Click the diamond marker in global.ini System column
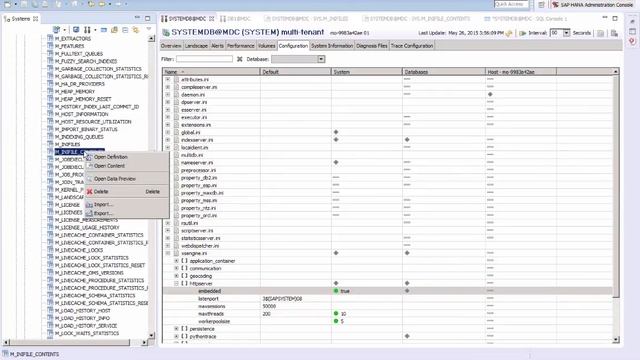Screen dimensions: 640x360 pos(336,132)
